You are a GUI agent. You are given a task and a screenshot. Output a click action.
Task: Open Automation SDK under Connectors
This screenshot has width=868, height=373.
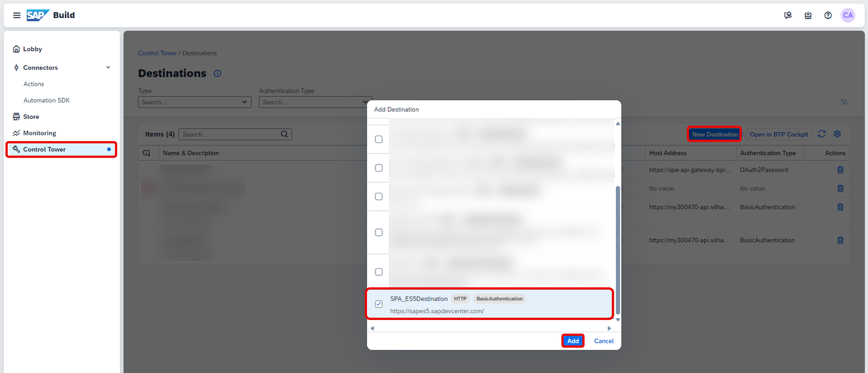[x=46, y=100]
